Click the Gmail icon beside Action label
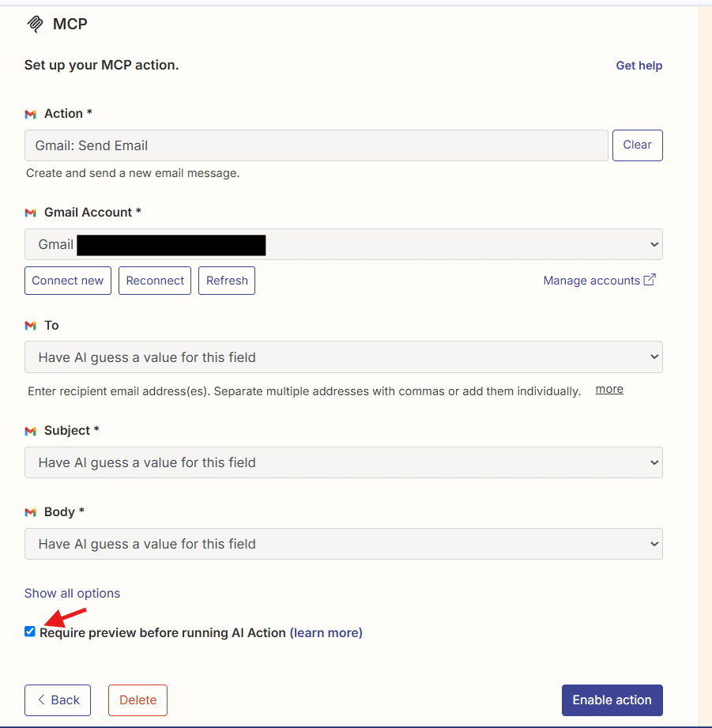This screenshot has width=712, height=728. point(31,115)
